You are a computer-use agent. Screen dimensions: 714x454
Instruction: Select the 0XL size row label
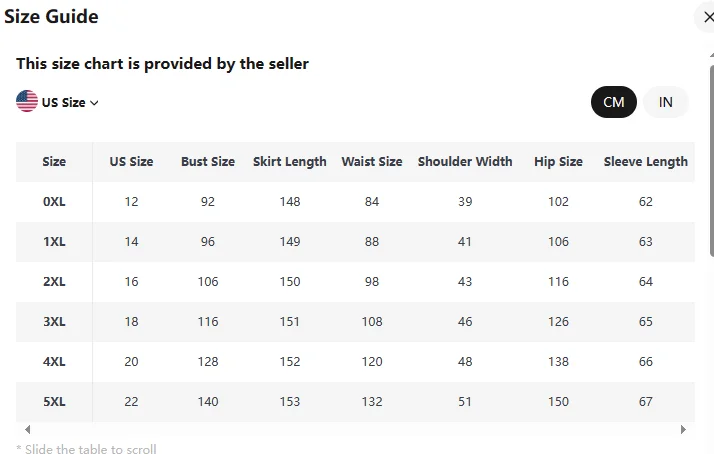point(54,201)
